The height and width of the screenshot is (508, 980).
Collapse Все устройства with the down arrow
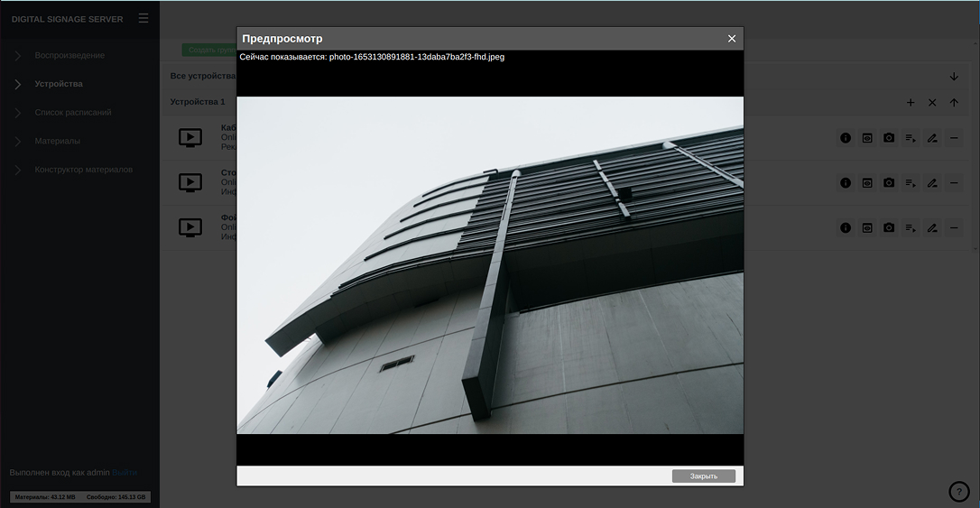tap(954, 76)
